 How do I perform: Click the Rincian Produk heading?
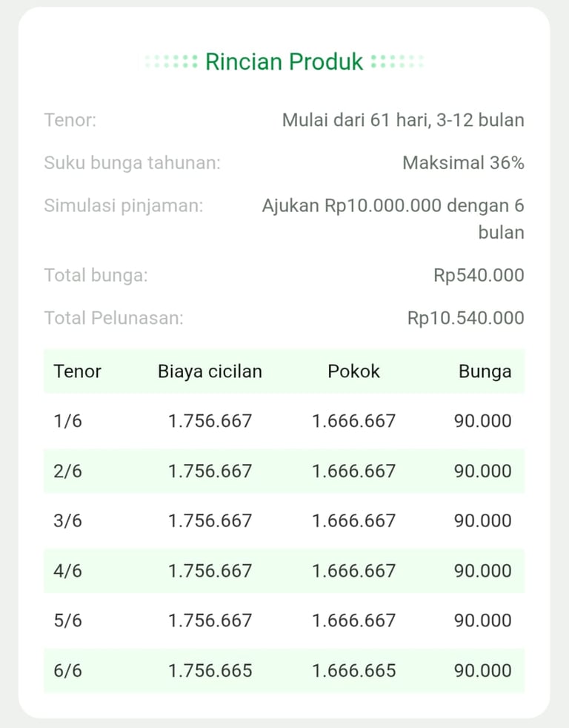pos(284,62)
